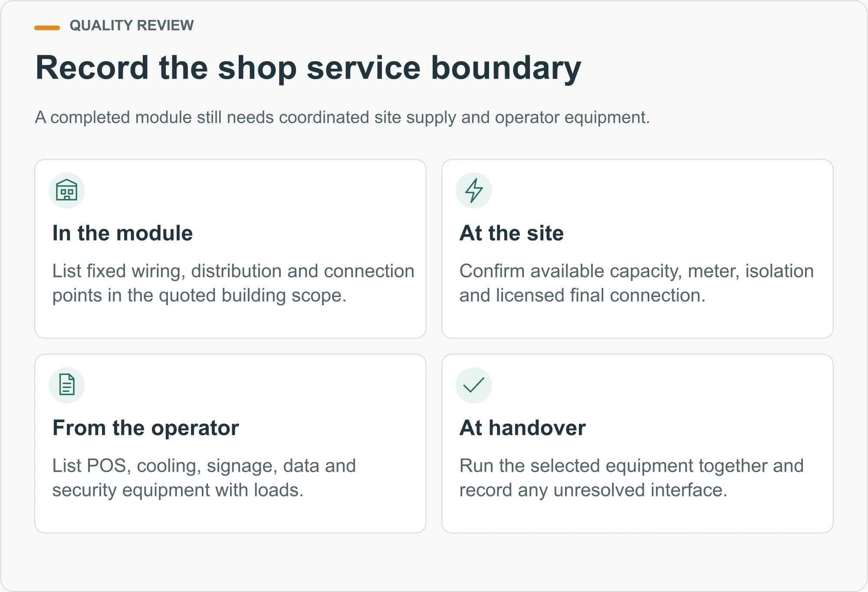868x592 pixels.
Task: Click the heading Record the shop service boundary
Action: point(308,68)
